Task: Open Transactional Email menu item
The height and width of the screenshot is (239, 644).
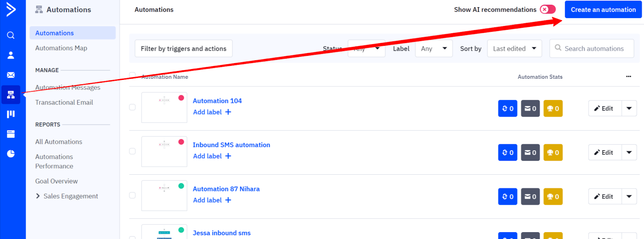Action: [64, 102]
